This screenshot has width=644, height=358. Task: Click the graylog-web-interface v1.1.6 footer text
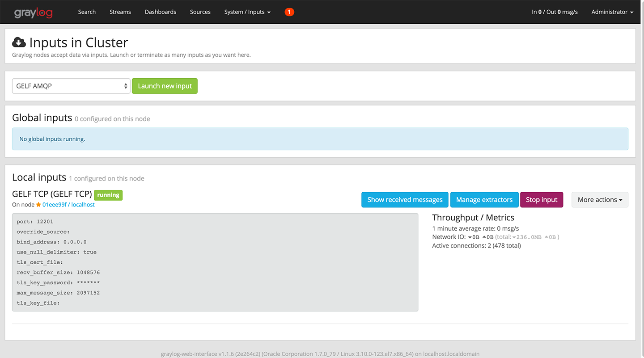pyautogui.click(x=320, y=354)
